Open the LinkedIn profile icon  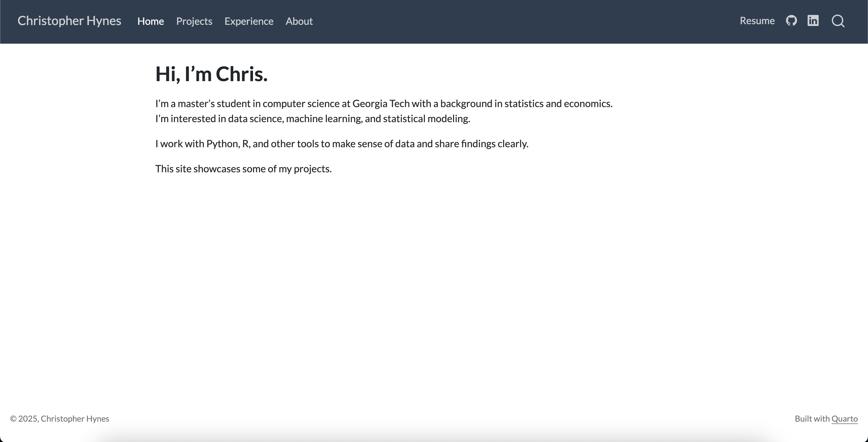pos(813,21)
